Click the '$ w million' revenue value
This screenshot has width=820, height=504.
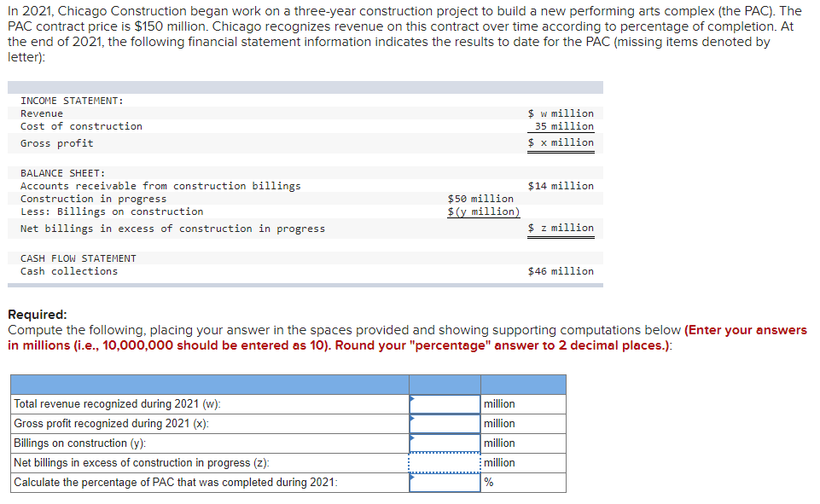[561, 113]
